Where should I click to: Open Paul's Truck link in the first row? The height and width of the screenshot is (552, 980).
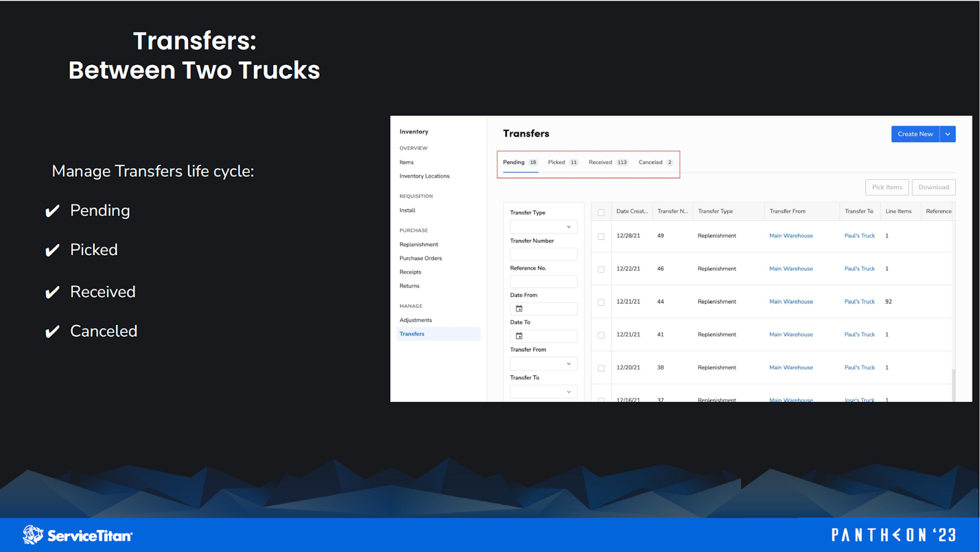point(859,235)
